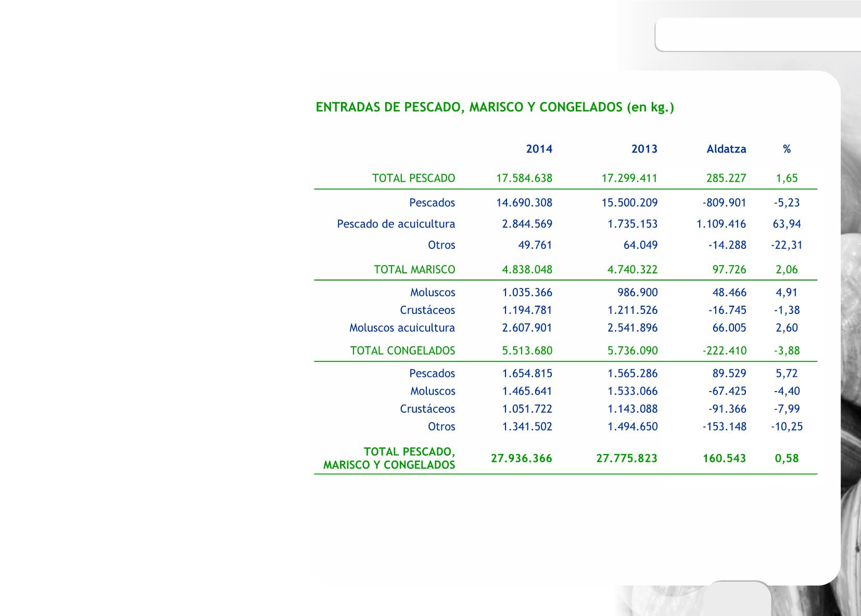The image size is (861, 616).
Task: Click the difference 48.466
Action: [x=729, y=293]
